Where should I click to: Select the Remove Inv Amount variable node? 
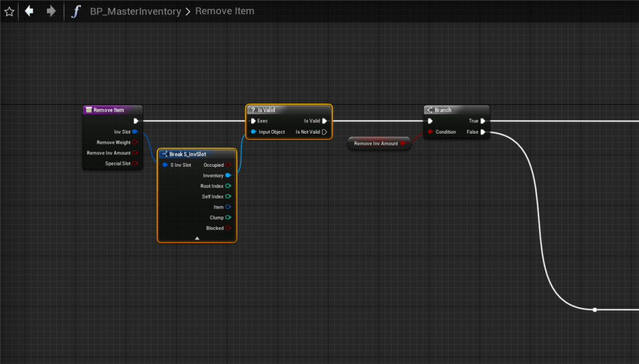376,144
